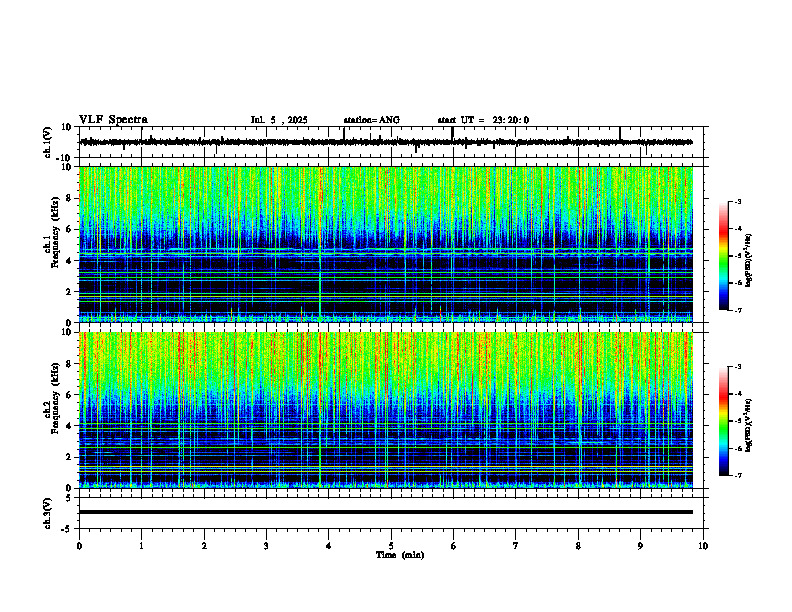The image size is (792, 612).
Task: Click the "start UT = 23:20:0" header text
Action: click(483, 120)
